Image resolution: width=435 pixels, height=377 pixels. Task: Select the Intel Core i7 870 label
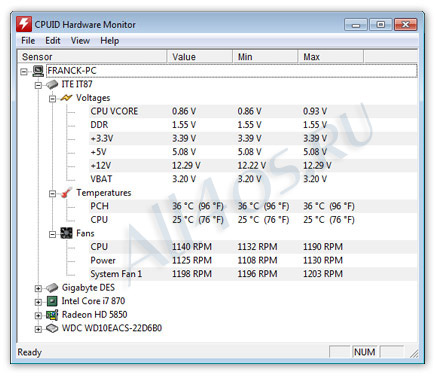[x=93, y=301]
